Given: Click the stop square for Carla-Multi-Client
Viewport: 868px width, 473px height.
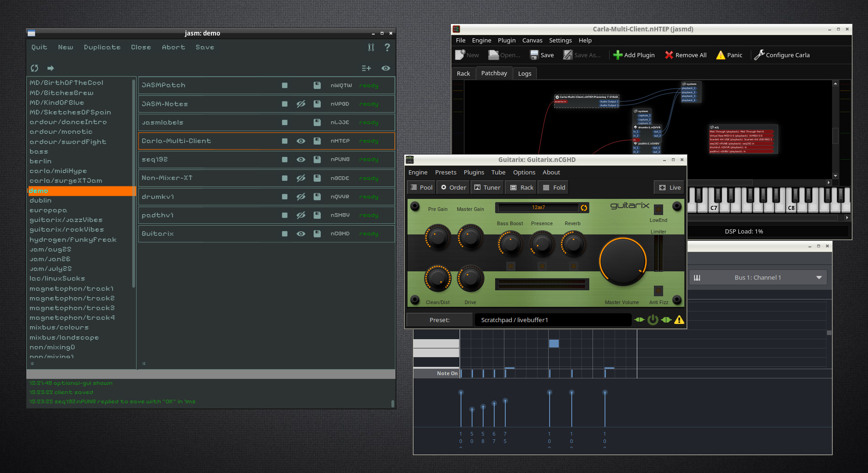Looking at the screenshot, I should 285,141.
